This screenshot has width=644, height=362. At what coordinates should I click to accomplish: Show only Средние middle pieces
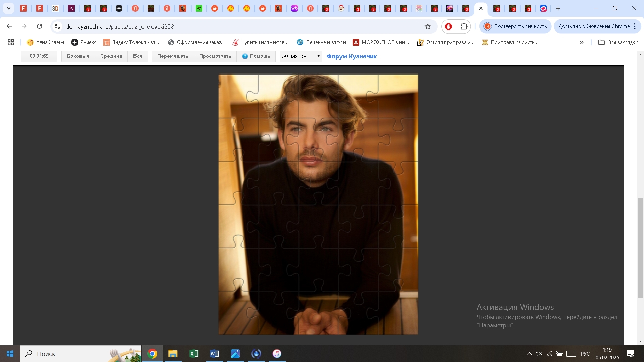click(x=111, y=56)
